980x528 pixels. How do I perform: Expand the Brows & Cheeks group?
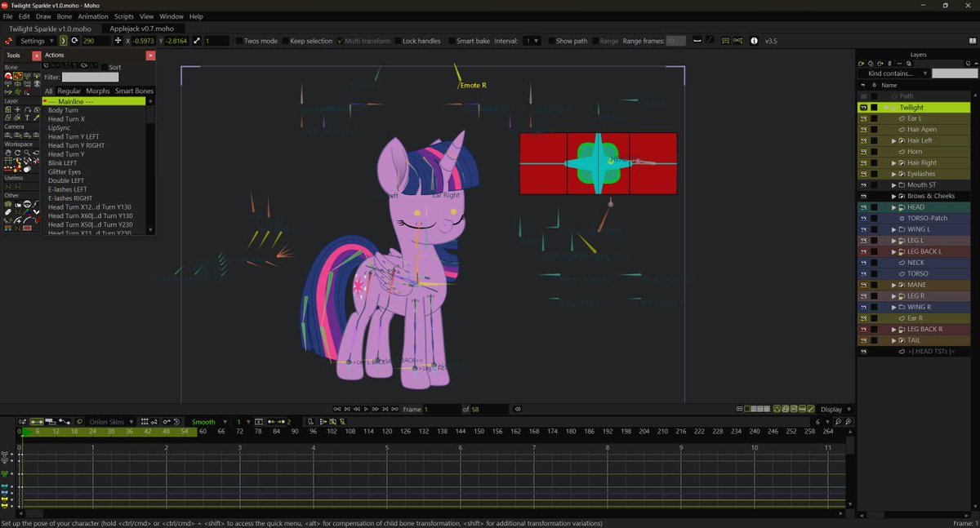[894, 196]
